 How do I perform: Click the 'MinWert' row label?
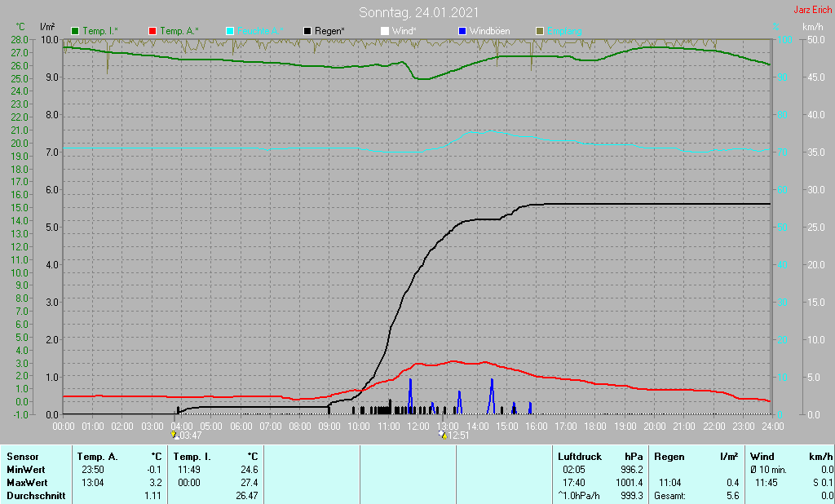tap(25, 470)
